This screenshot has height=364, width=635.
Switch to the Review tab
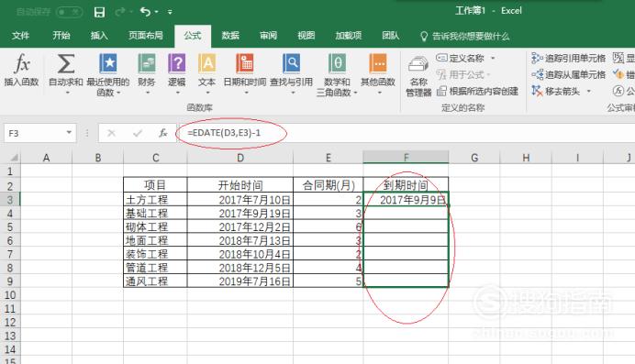tap(268, 36)
